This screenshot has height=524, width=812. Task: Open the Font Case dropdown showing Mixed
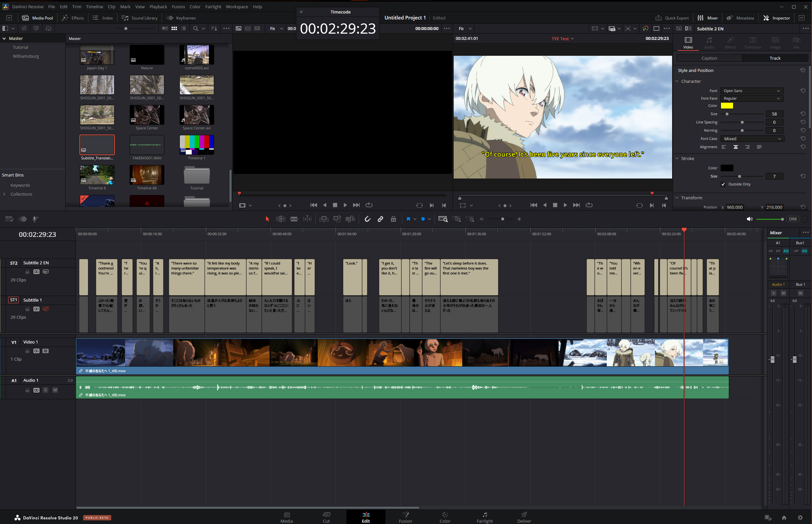click(x=753, y=139)
